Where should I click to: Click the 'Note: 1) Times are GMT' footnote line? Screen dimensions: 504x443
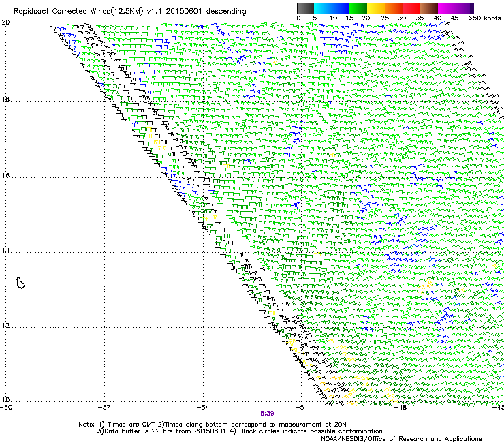tap(212, 425)
